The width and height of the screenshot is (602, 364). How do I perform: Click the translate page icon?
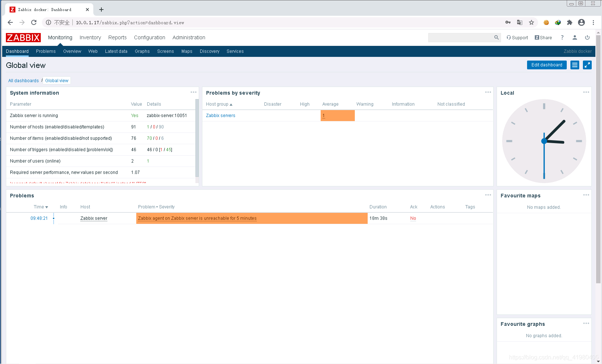(x=520, y=22)
